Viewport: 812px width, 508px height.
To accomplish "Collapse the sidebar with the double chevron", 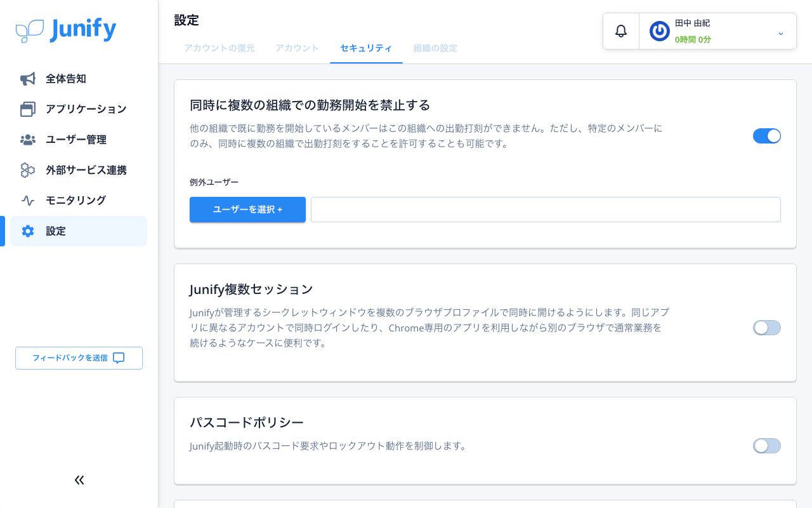I will click(x=79, y=480).
